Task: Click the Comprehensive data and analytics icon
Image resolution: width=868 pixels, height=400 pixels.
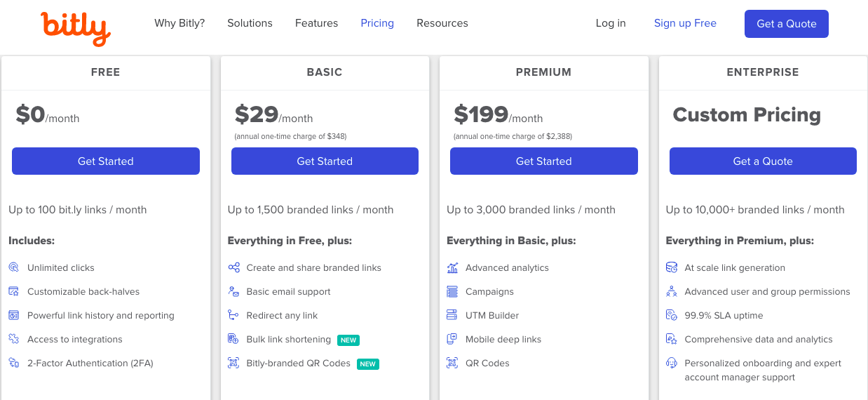Action: pyautogui.click(x=672, y=339)
